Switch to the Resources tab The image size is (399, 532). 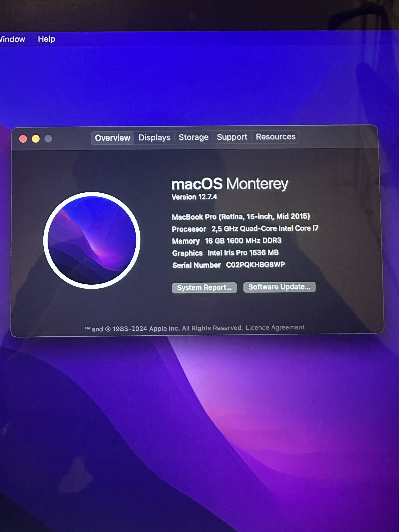click(276, 137)
